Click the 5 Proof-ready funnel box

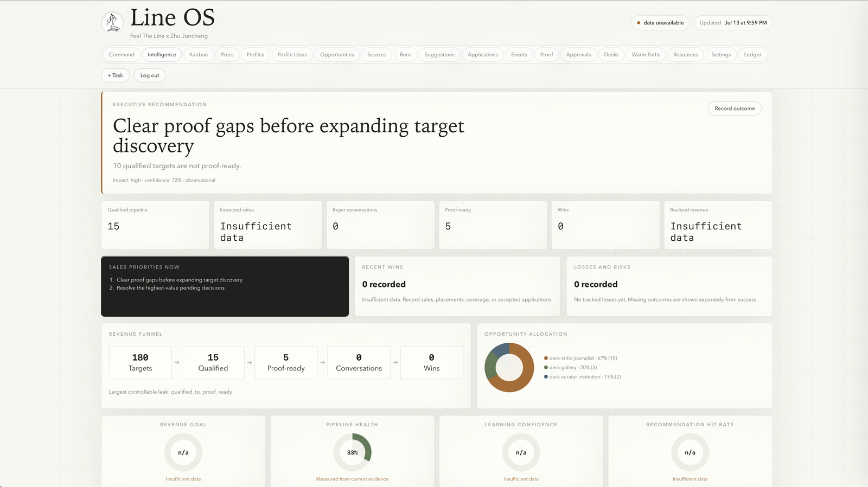click(x=286, y=362)
